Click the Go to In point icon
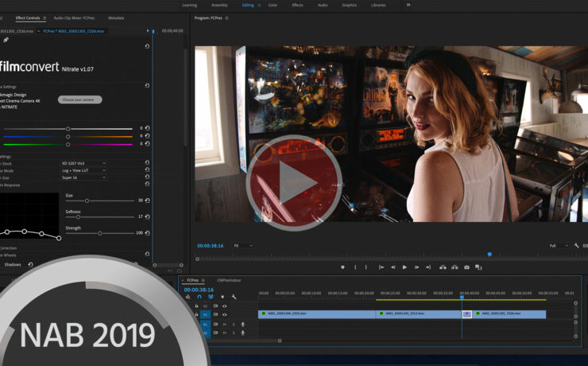This screenshot has height=366, width=588. pyautogui.click(x=381, y=267)
